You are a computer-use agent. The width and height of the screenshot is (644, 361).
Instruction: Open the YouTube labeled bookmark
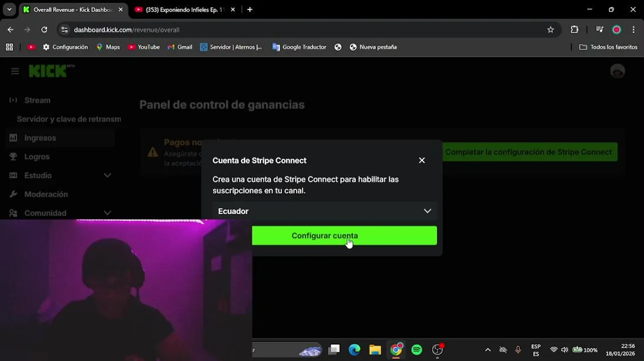point(144,47)
